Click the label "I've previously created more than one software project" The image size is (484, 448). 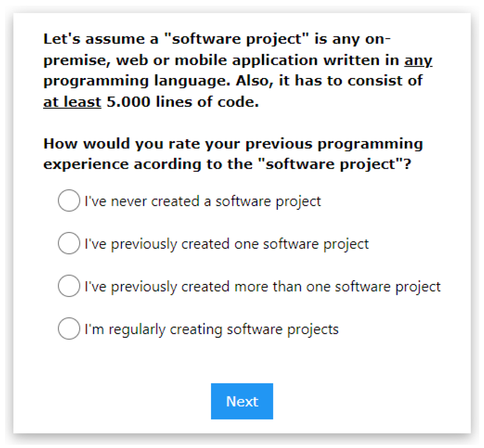(263, 287)
